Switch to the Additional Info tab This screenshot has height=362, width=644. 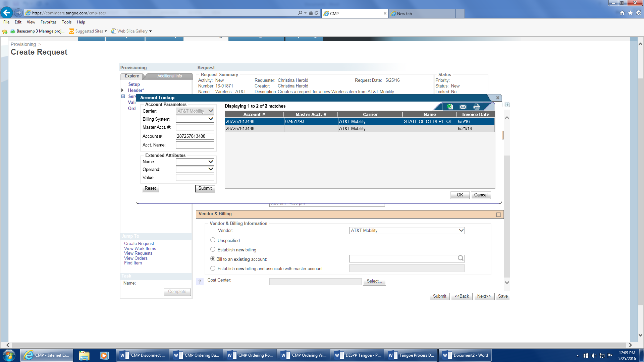170,76
